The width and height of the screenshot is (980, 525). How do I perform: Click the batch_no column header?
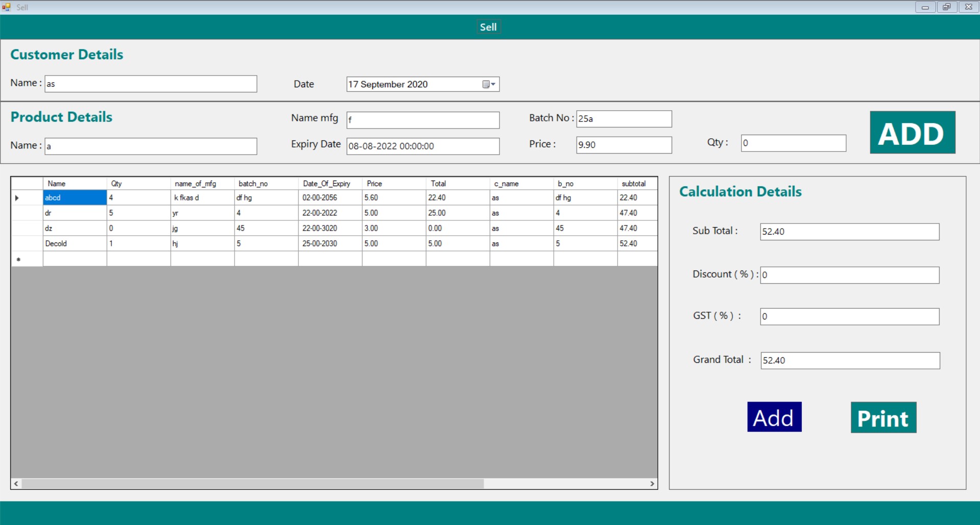click(266, 184)
